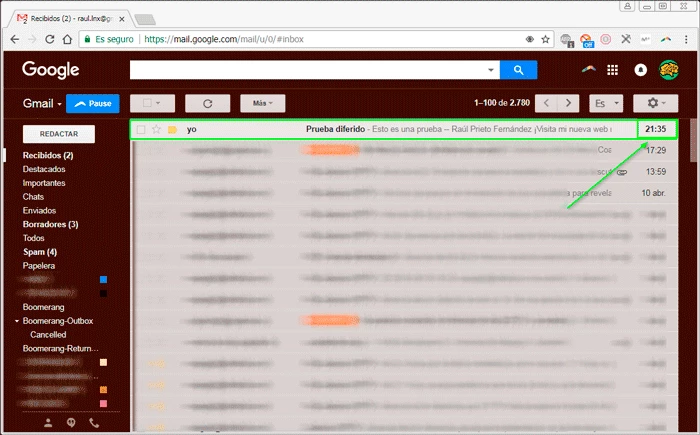700x435 pixels.
Task: Tick the Prueba diferido email checkbox
Action: [x=141, y=130]
